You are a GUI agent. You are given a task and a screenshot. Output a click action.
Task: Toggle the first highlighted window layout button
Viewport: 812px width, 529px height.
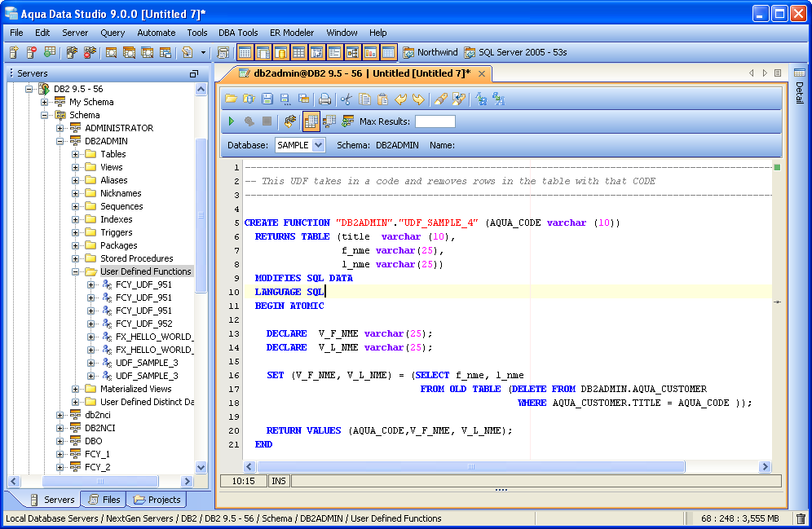[x=245, y=53]
